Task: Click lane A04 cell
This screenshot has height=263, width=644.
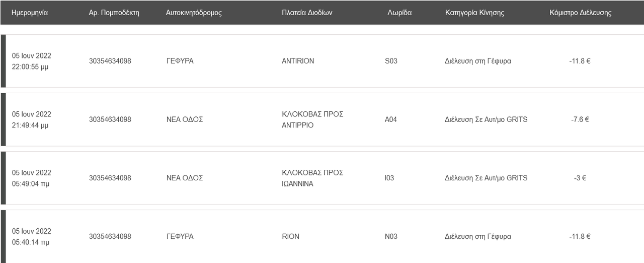Action: point(391,119)
